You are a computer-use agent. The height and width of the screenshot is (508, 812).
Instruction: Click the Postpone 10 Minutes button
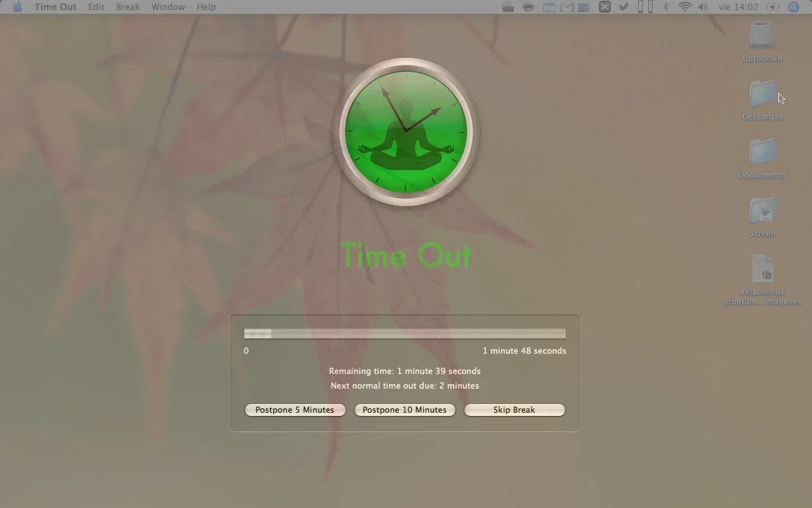[405, 410]
